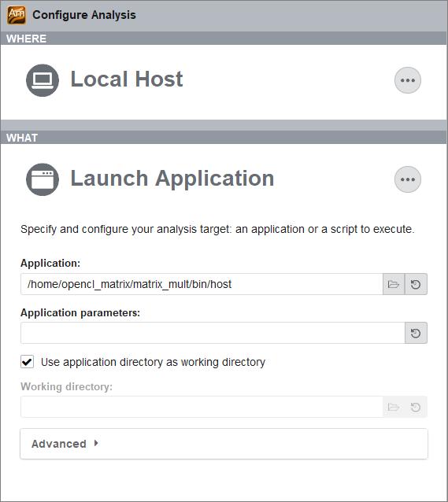The height and width of the screenshot is (502, 448).
Task: Browse for the application file
Action: coord(394,284)
